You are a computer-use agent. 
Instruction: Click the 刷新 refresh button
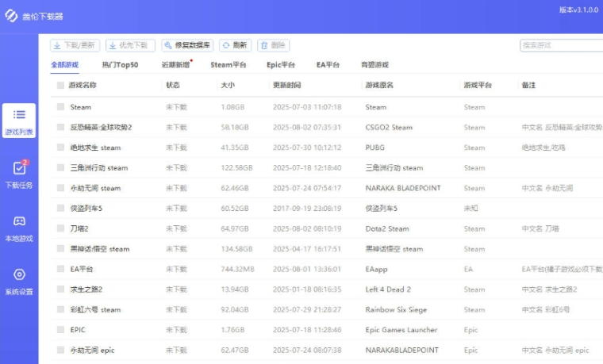point(236,45)
